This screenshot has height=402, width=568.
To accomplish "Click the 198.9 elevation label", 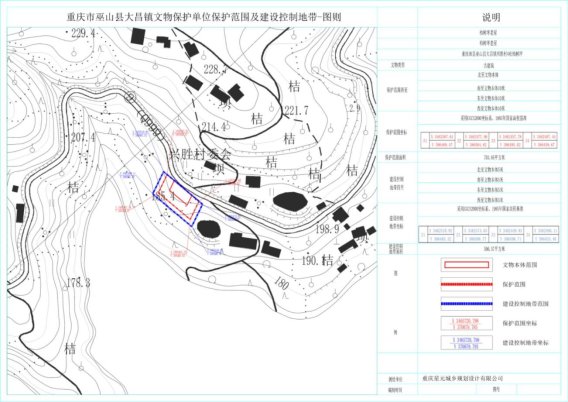I will pyautogui.click(x=327, y=229).
